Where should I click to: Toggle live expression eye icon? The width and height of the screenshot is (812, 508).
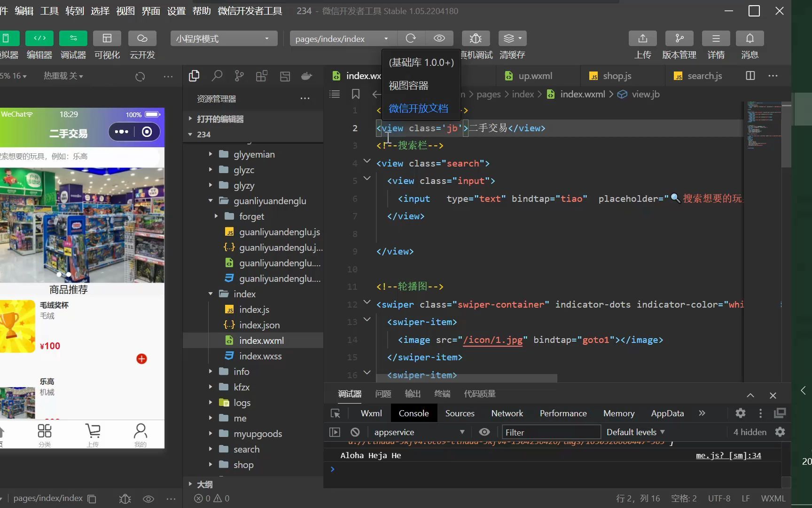point(484,432)
